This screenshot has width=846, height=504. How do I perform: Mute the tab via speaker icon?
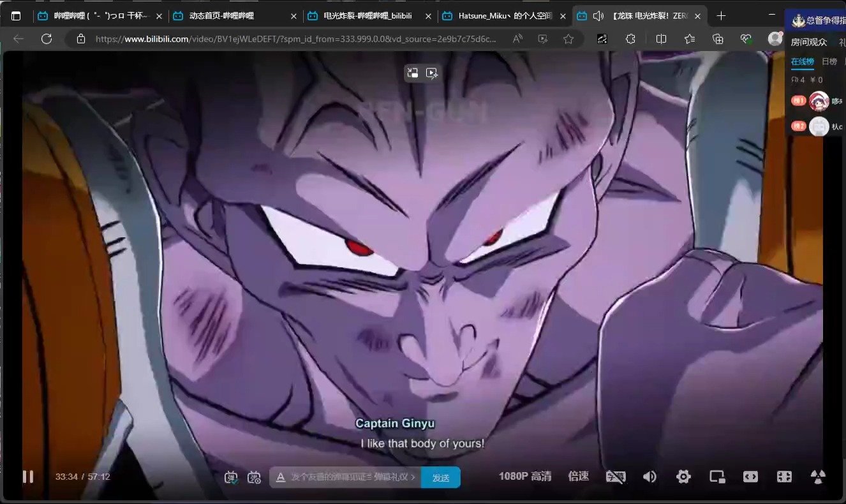[598, 16]
